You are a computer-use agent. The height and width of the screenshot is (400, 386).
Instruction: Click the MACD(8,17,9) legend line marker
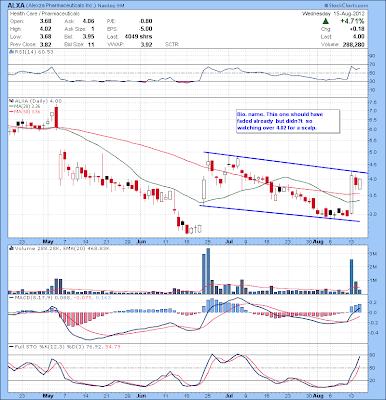pos(11,297)
